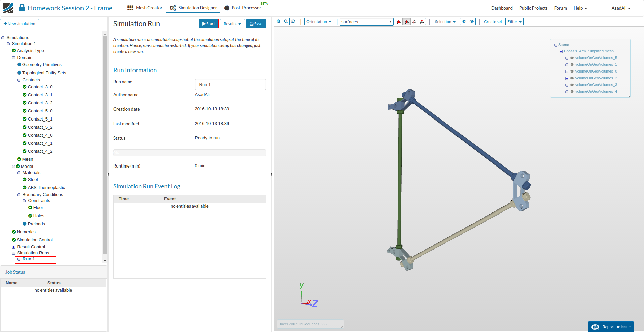
Task: Open the Filter dropdown
Action: point(514,22)
